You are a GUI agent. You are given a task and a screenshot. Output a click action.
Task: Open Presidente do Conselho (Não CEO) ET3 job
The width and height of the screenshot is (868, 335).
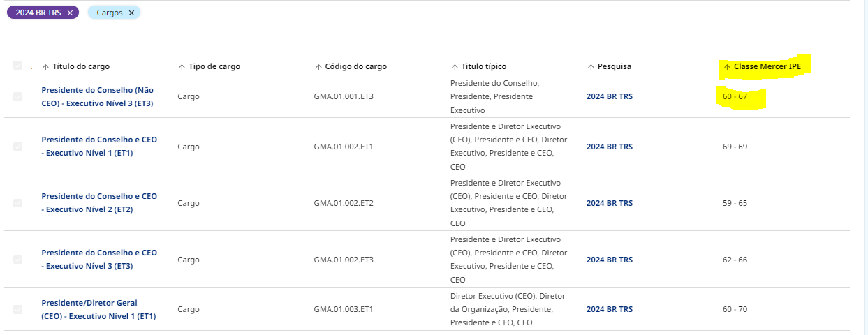tap(97, 96)
